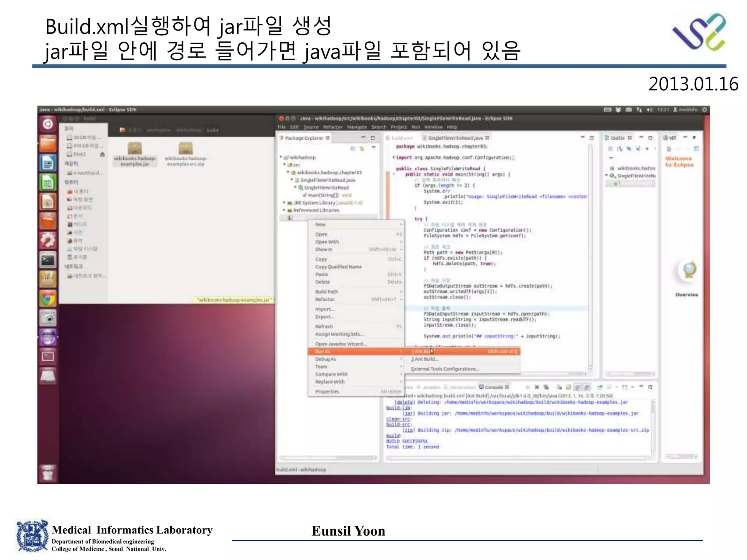Viewport: 747px width, 560px height.
Task: Open Package Explorer view menu arrow
Action: [373, 148]
